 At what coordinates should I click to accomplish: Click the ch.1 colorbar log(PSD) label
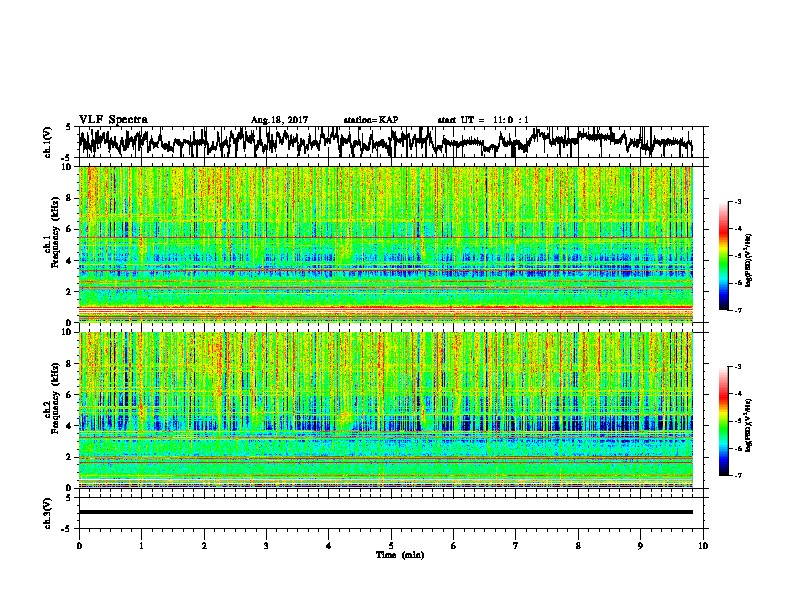[x=748, y=260]
